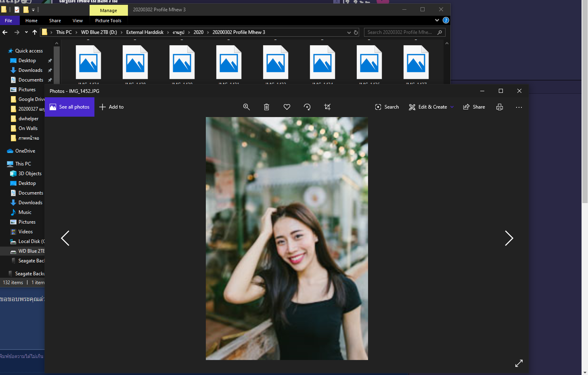Click the Search button in Photos toolbar
Image resolution: width=588 pixels, height=375 pixels.
point(387,107)
